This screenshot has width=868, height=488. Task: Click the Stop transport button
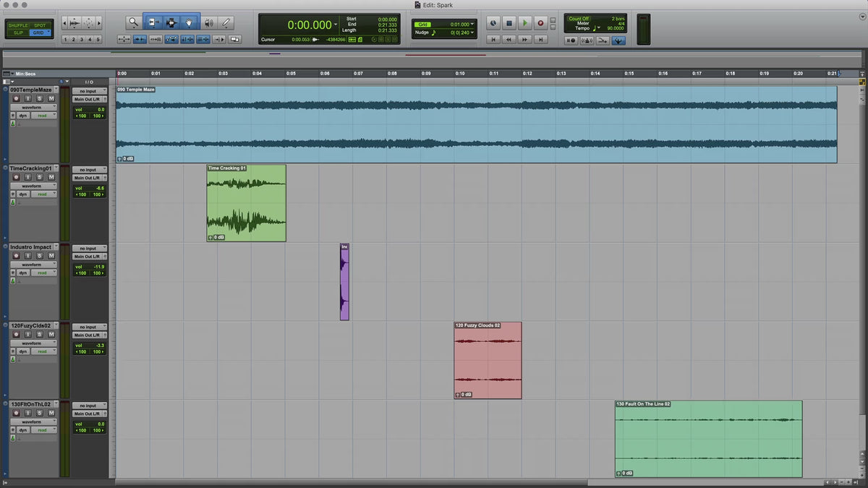[509, 23]
